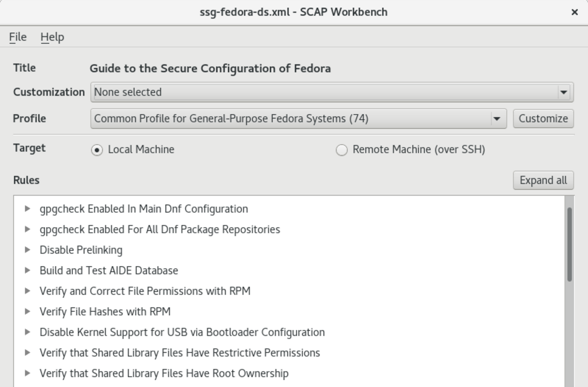Expand Shared Library Files Restrictive Permissions rule
This screenshot has height=387, width=588.
coord(27,353)
